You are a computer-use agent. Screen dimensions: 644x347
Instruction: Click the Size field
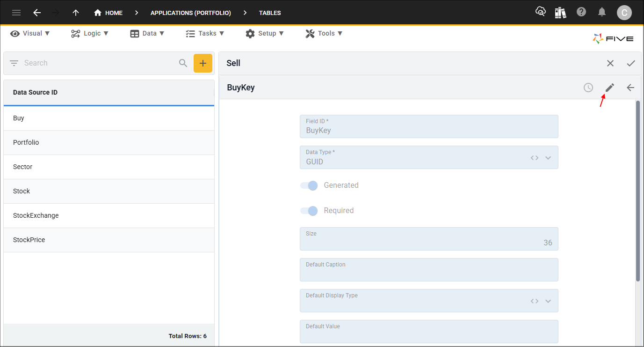pos(429,239)
